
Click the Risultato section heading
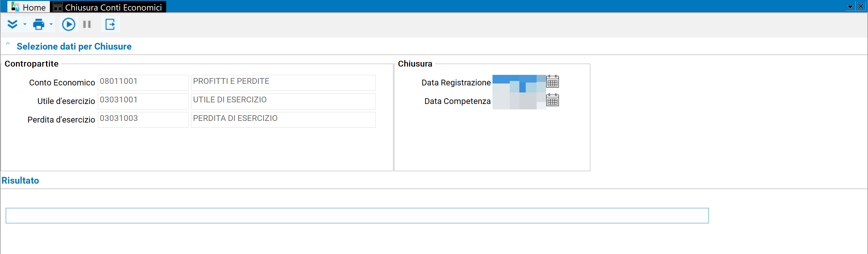(20, 180)
